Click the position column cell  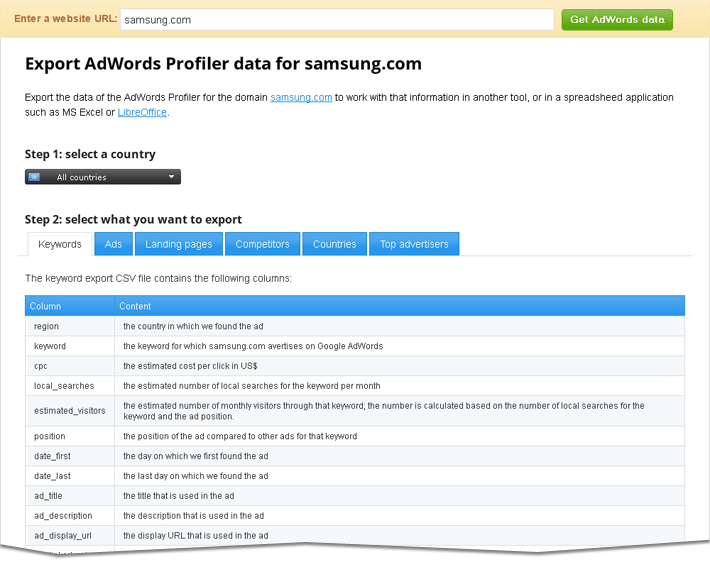(x=70, y=436)
